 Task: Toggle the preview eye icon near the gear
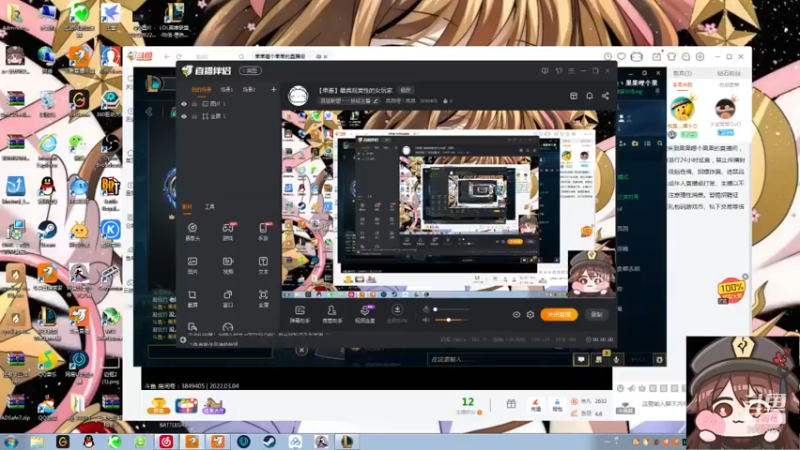tap(516, 315)
